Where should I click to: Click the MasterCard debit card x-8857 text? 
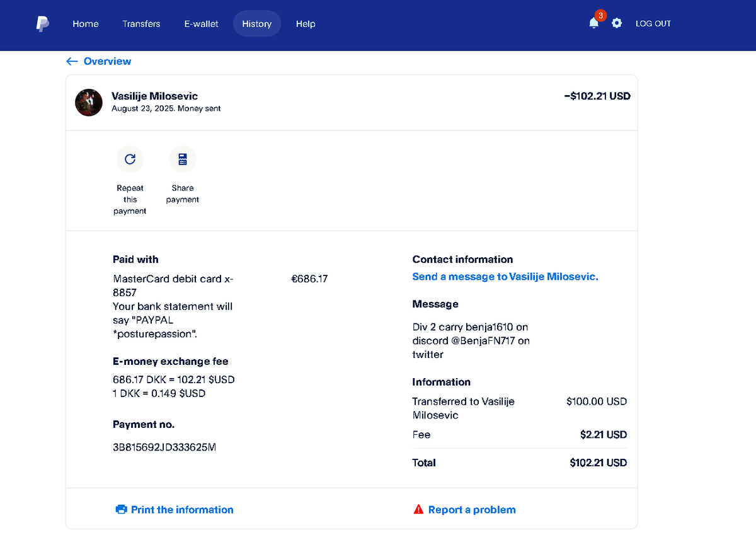pyautogui.click(x=173, y=285)
